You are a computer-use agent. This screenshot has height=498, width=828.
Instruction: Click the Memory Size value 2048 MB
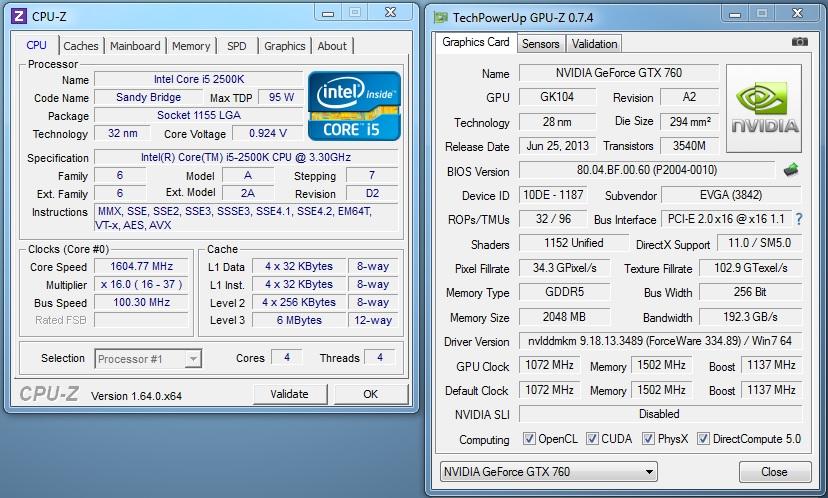pos(564,317)
